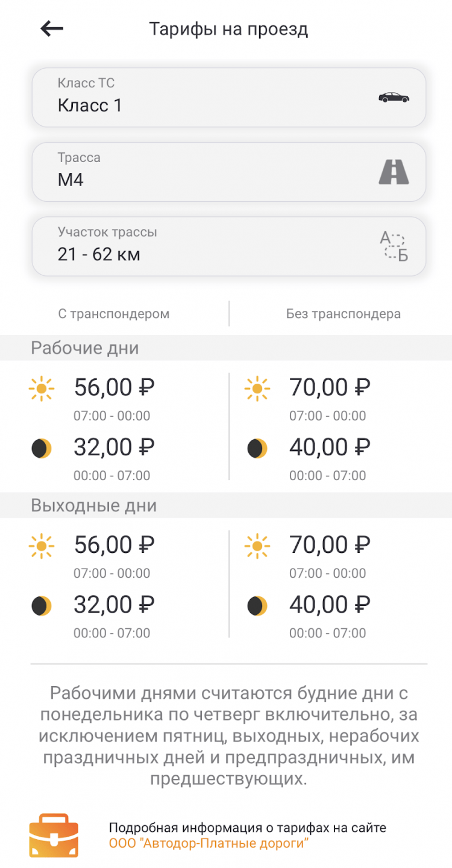This screenshot has height=868, width=452.
Task: Tap the Тарифы на проезд title
Action: (228, 29)
